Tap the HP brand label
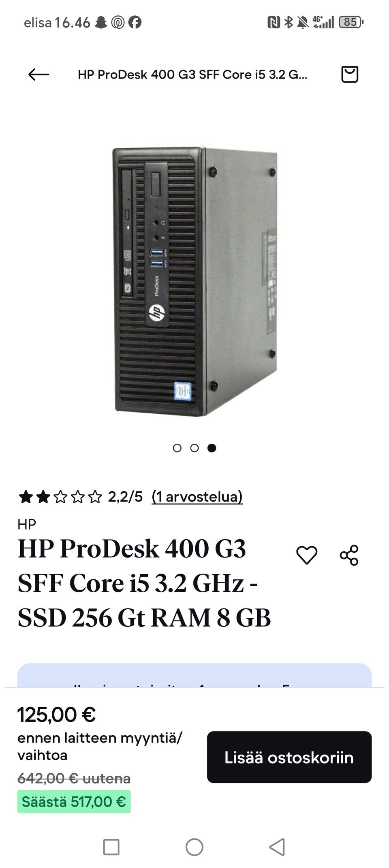The height and width of the screenshot is (868, 389). pos(27,524)
